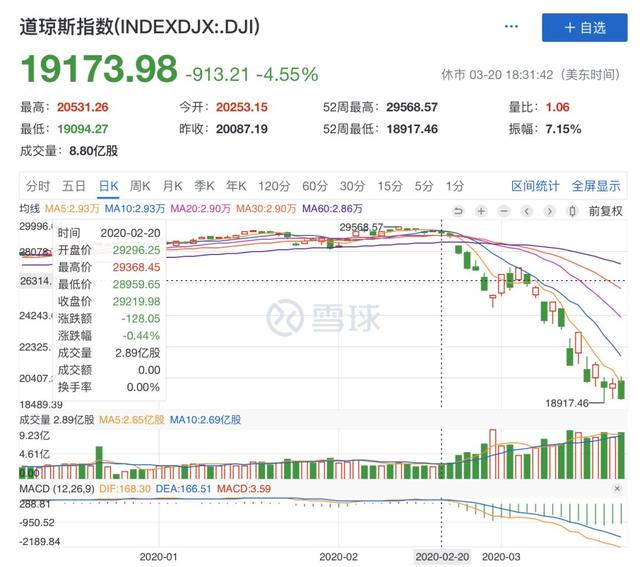The height and width of the screenshot is (567, 640).
Task: Enter 全屏显示 fullscreen mode
Action: click(x=596, y=186)
